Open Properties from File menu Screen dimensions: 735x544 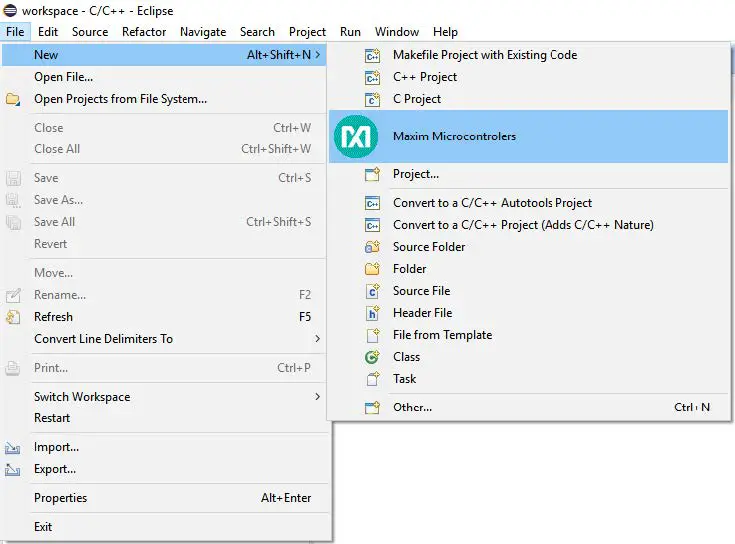tap(164, 498)
